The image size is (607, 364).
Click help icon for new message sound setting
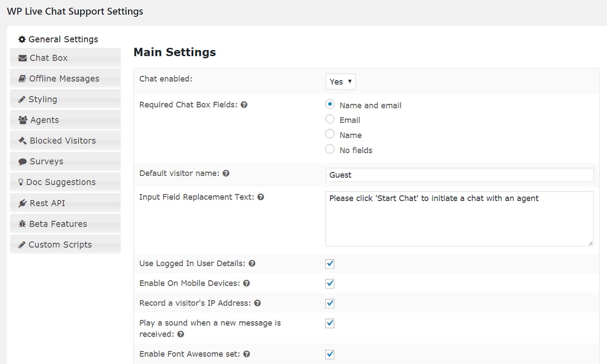pos(181,334)
